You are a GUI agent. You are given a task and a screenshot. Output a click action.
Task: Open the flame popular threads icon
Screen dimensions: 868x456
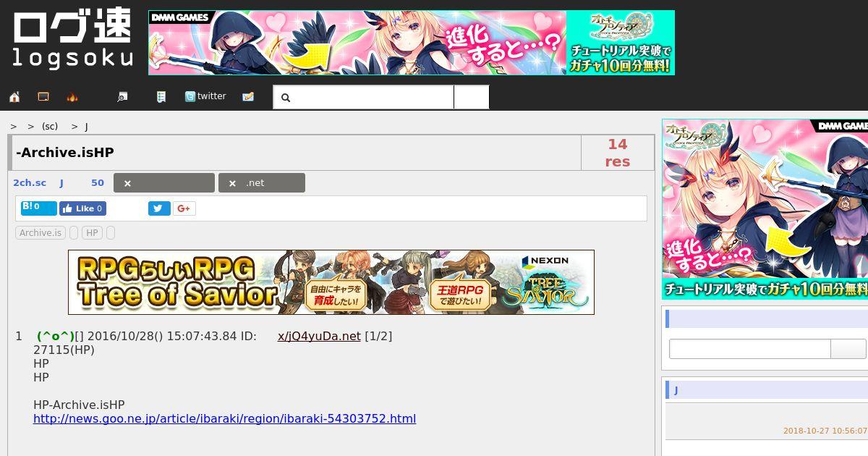point(72,97)
